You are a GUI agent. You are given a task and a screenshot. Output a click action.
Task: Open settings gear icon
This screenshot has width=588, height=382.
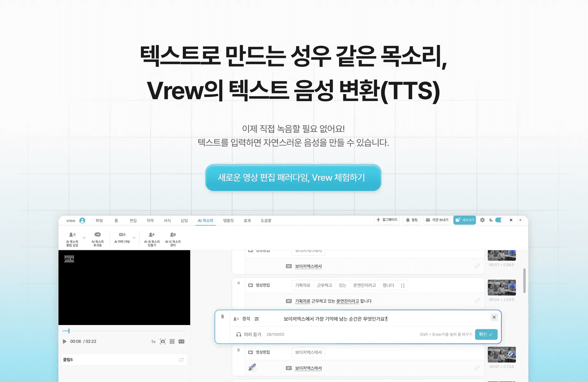(x=482, y=220)
